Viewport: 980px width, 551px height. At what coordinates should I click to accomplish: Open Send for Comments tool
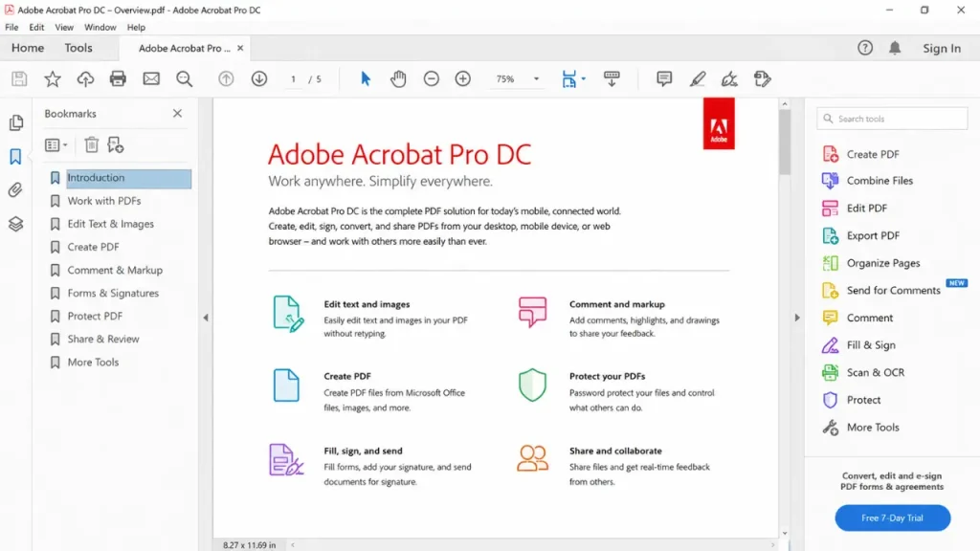coord(881,291)
